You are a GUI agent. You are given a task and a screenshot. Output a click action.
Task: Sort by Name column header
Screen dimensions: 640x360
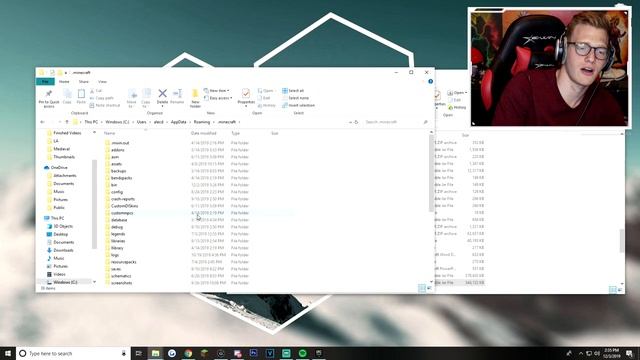109,133
